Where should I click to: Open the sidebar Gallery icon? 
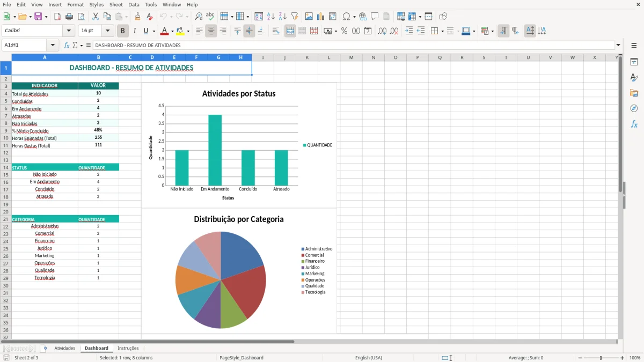(634, 93)
